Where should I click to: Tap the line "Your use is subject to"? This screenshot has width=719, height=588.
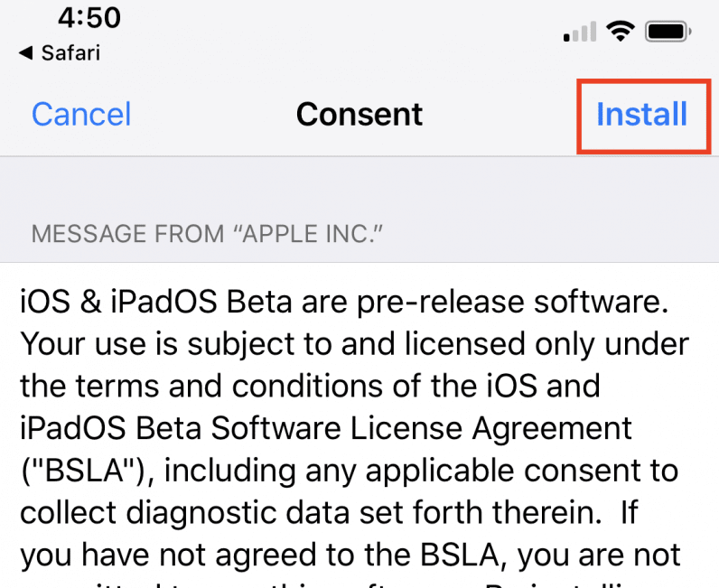(354, 344)
